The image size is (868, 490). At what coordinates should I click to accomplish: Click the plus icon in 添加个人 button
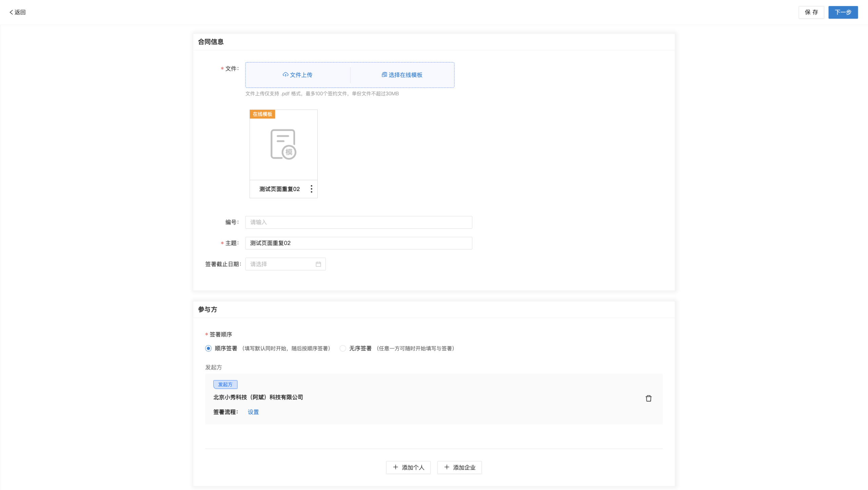[395, 467]
